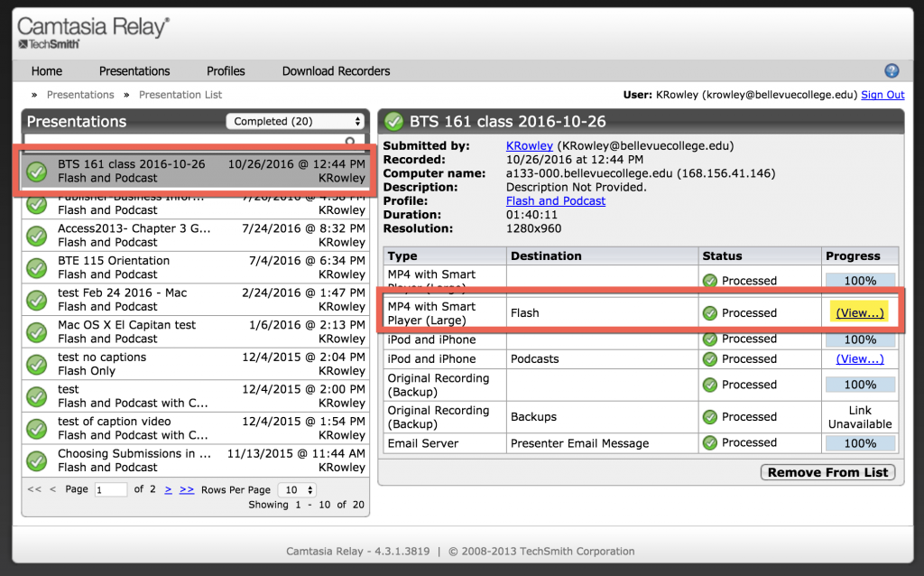Click the highlighted View link for Flash
Viewport: 924px width, 576px height.
pos(860,313)
